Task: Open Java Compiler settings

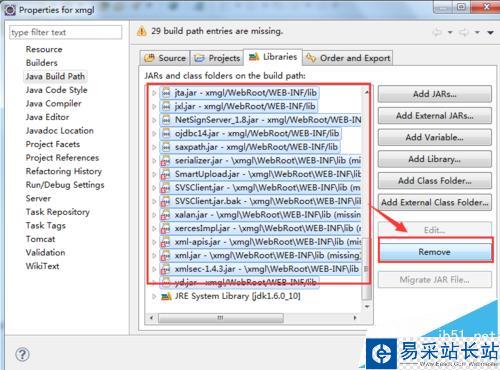Action: pos(53,104)
